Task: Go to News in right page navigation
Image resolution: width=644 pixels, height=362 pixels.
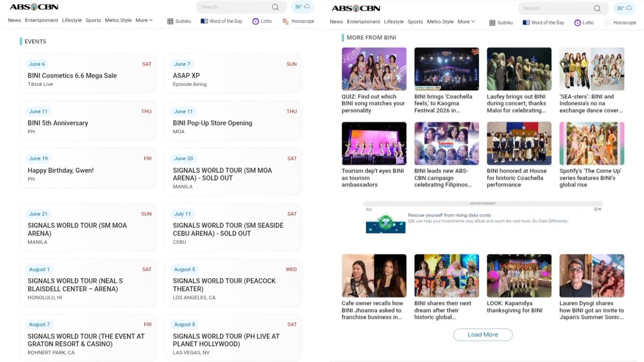Action: coord(336,22)
